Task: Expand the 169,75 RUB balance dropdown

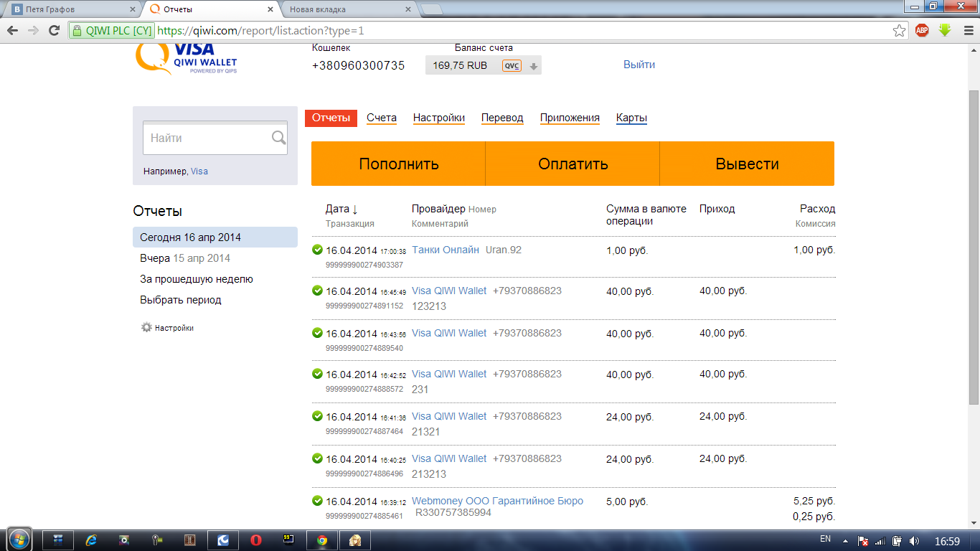Action: [533, 67]
